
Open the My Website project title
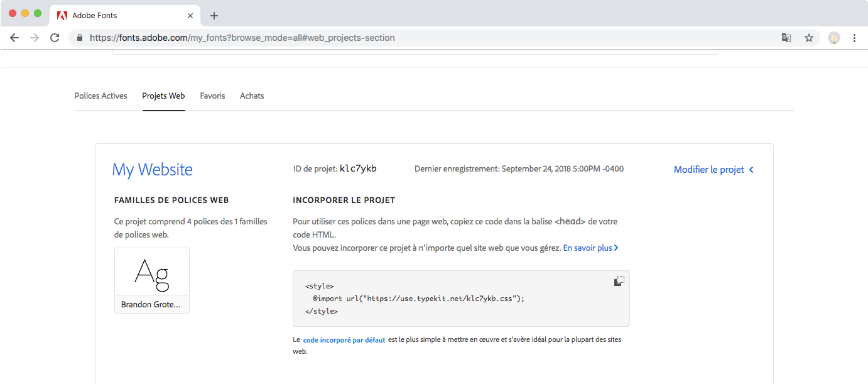[152, 170]
